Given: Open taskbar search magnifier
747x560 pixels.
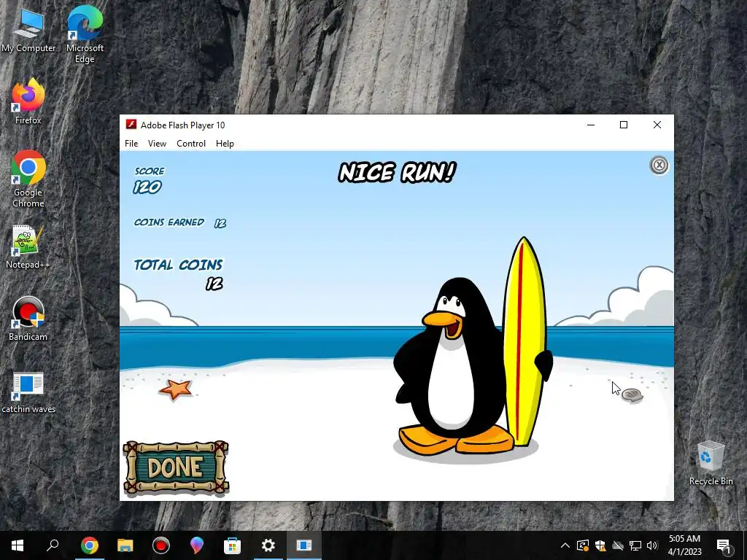Looking at the screenshot, I should 53,545.
